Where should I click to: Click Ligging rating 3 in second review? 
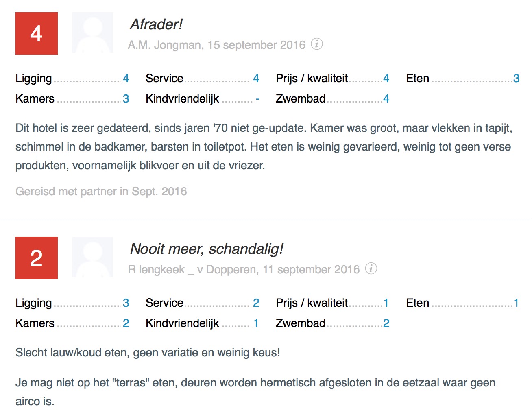(126, 303)
